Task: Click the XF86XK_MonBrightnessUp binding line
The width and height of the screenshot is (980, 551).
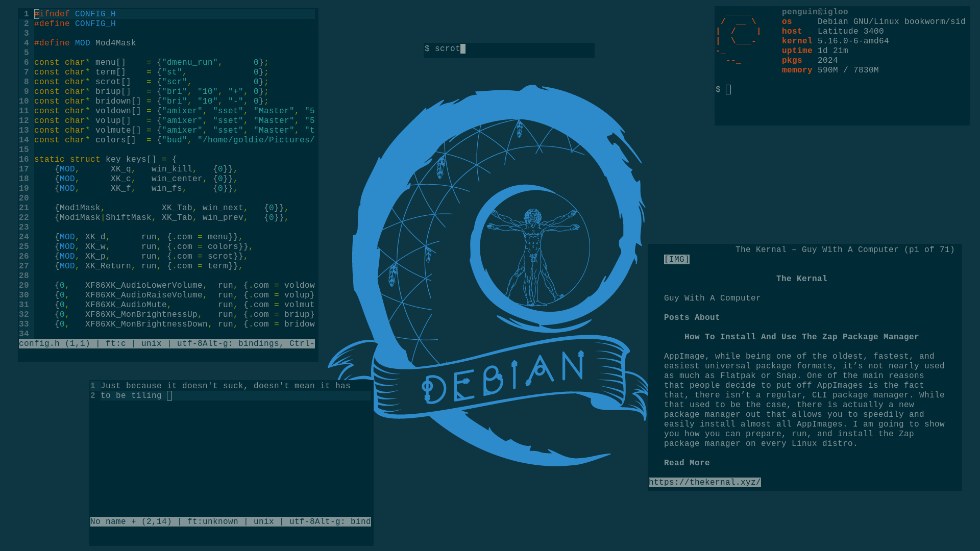Action: tap(185, 315)
